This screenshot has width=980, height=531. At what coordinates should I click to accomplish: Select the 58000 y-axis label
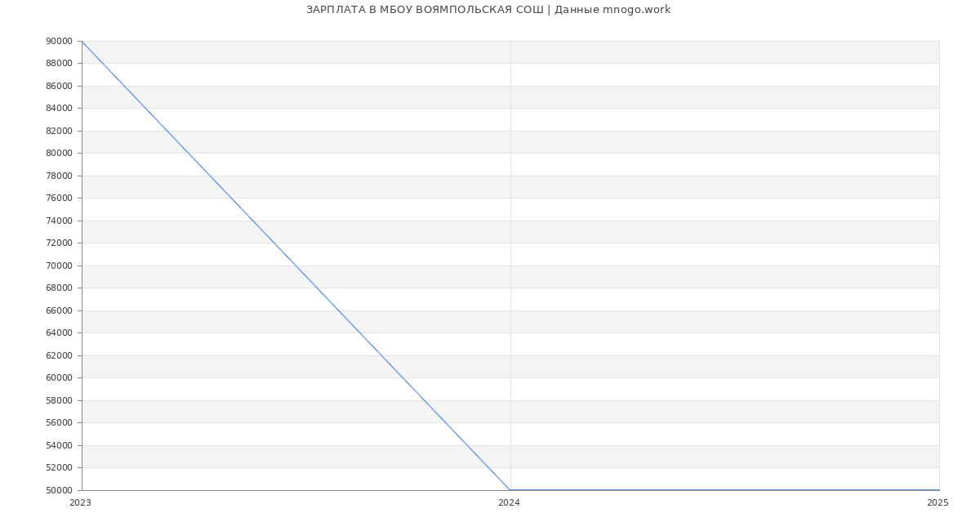pyautogui.click(x=60, y=400)
